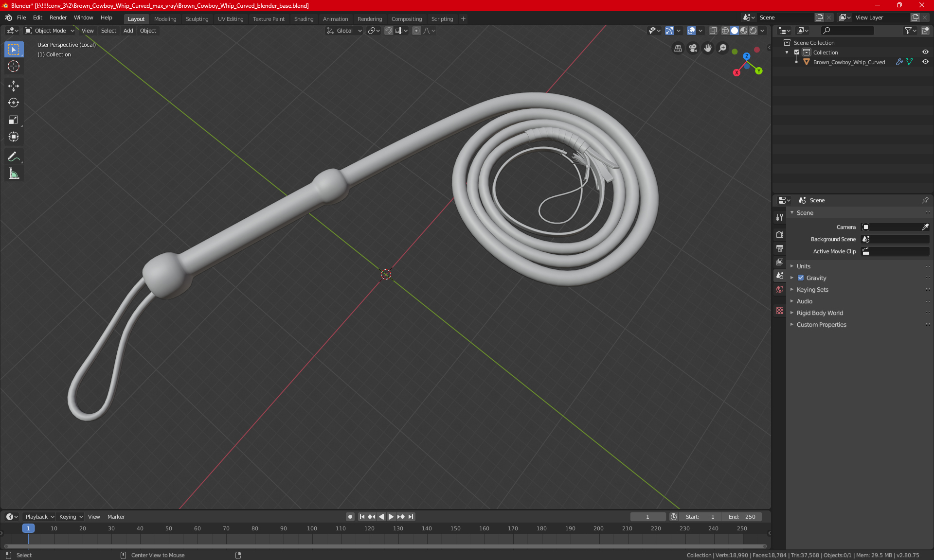
Task: Expand the Rigid Body World panel
Action: pyautogui.click(x=819, y=313)
